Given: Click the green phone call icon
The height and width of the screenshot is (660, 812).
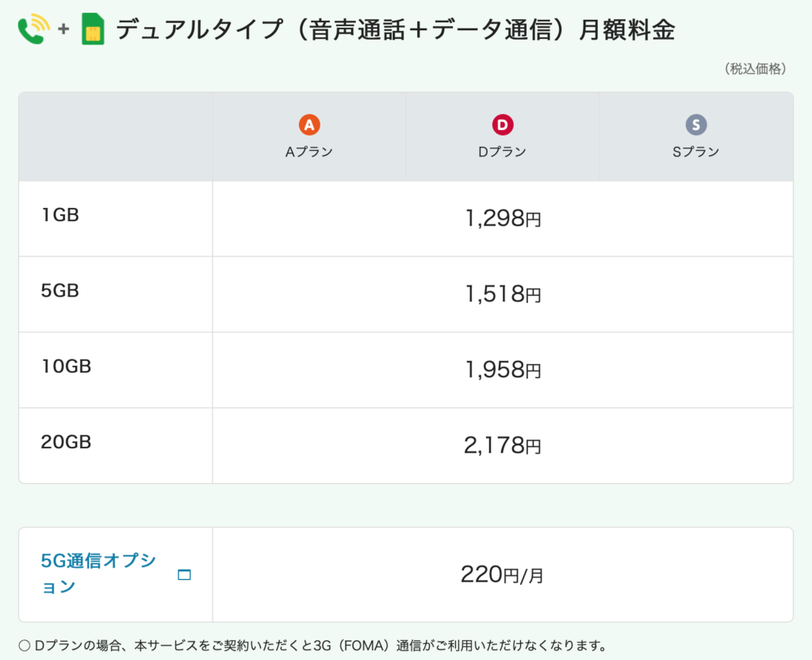Looking at the screenshot, I should tap(34, 29).
